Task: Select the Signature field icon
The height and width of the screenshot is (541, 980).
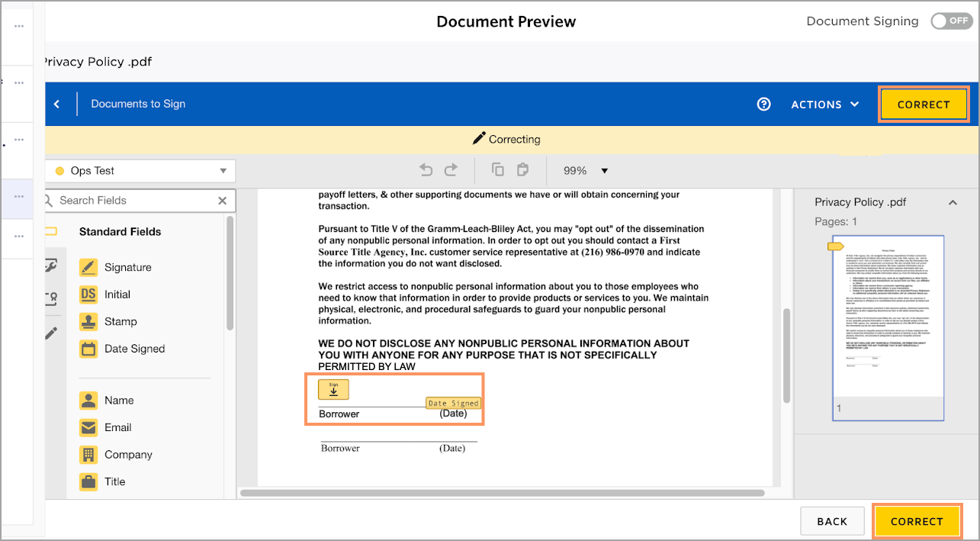Action: pyautogui.click(x=88, y=267)
